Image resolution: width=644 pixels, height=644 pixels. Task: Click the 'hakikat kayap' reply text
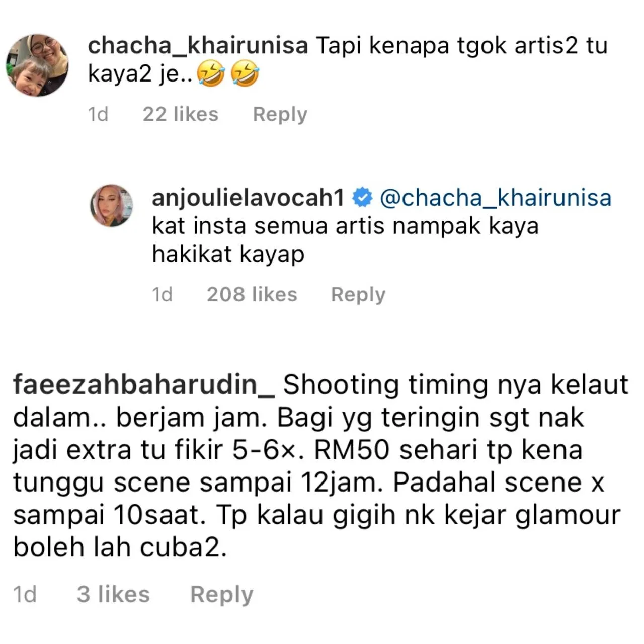[228, 254]
